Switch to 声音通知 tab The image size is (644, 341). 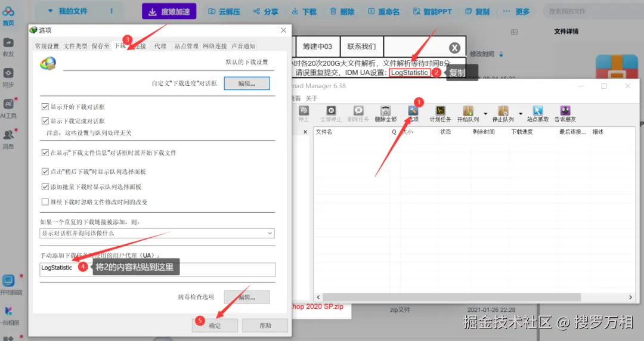(243, 46)
